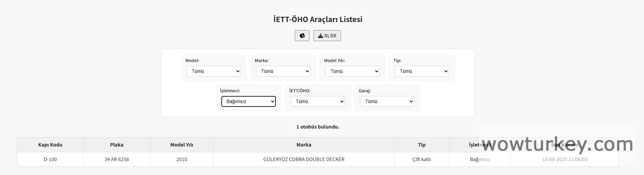Click plate number 34 AR 6258

point(117,159)
